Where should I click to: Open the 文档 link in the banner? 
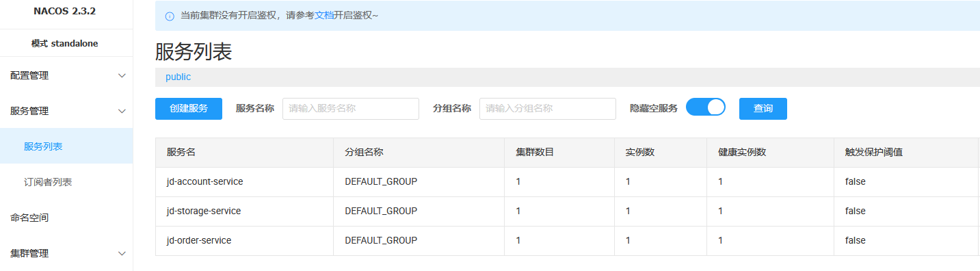[324, 15]
